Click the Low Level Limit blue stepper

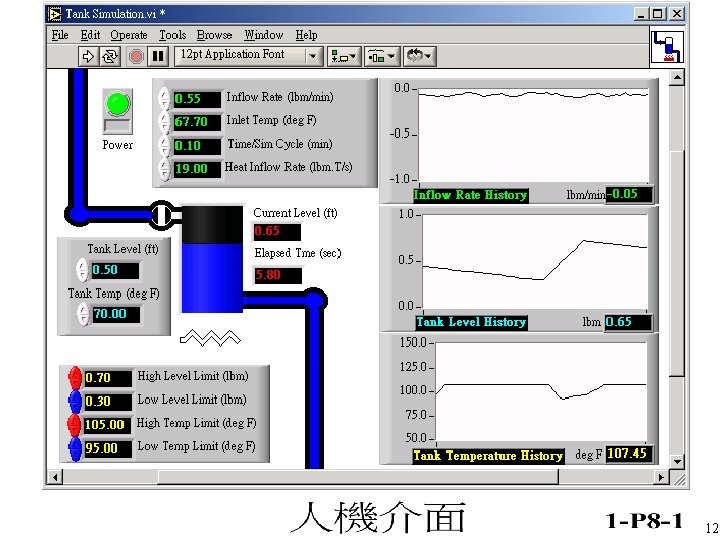[75, 401]
